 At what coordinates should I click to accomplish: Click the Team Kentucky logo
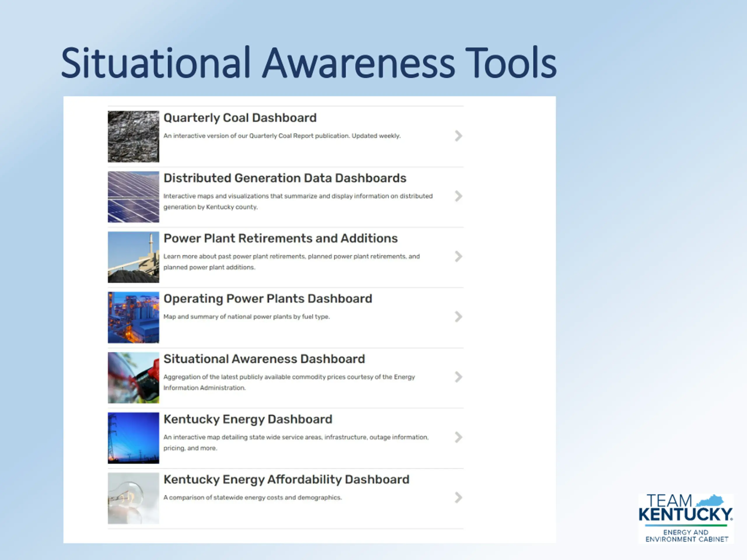coord(686,518)
